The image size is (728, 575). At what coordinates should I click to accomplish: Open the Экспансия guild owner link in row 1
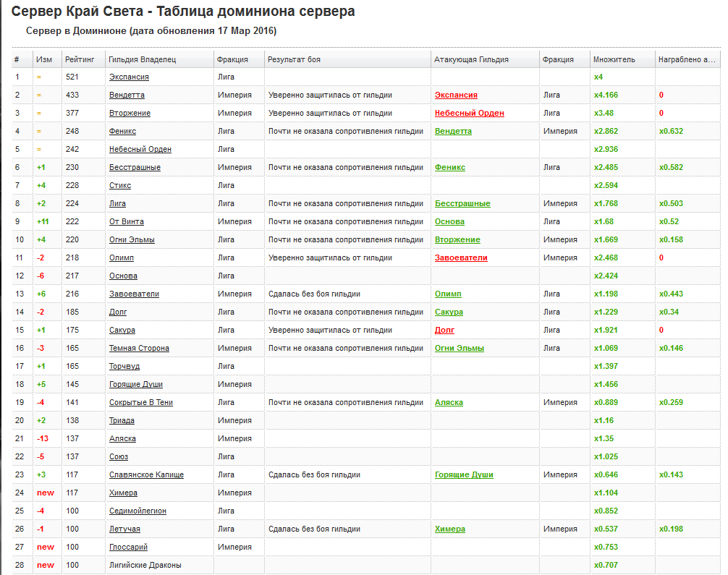(129, 77)
